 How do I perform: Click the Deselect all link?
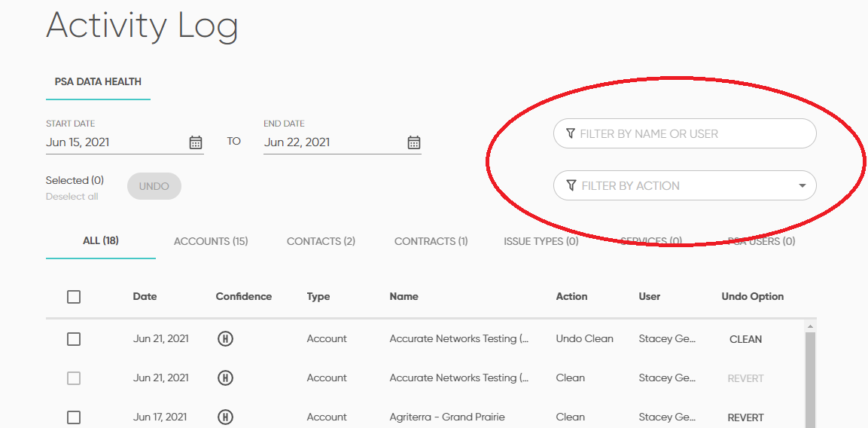(72, 197)
